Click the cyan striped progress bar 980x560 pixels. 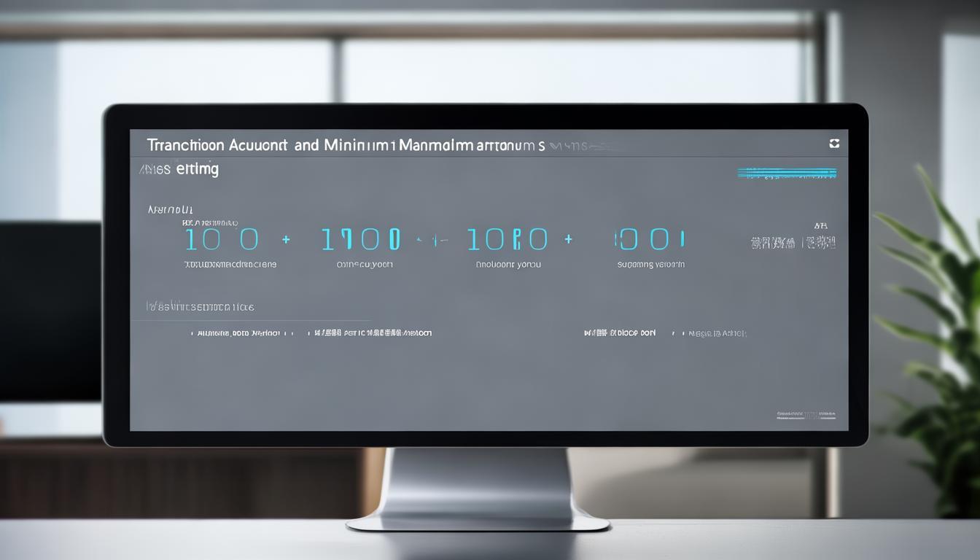pyautogui.click(x=786, y=174)
